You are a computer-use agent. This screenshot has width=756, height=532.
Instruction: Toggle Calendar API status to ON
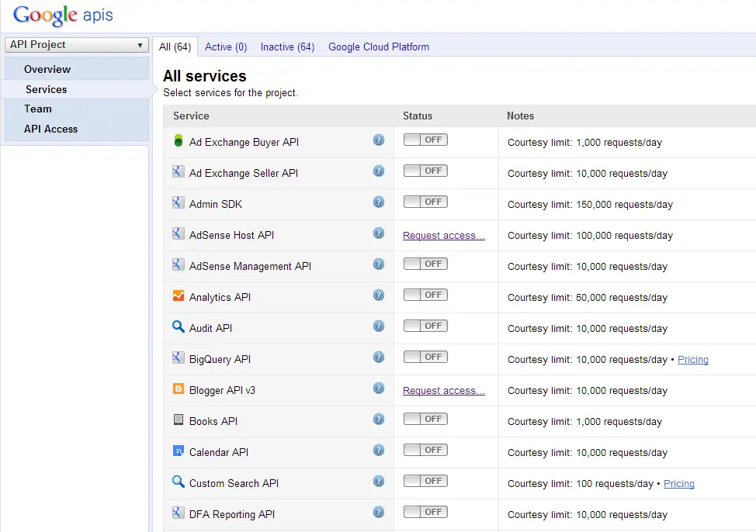[x=425, y=450]
